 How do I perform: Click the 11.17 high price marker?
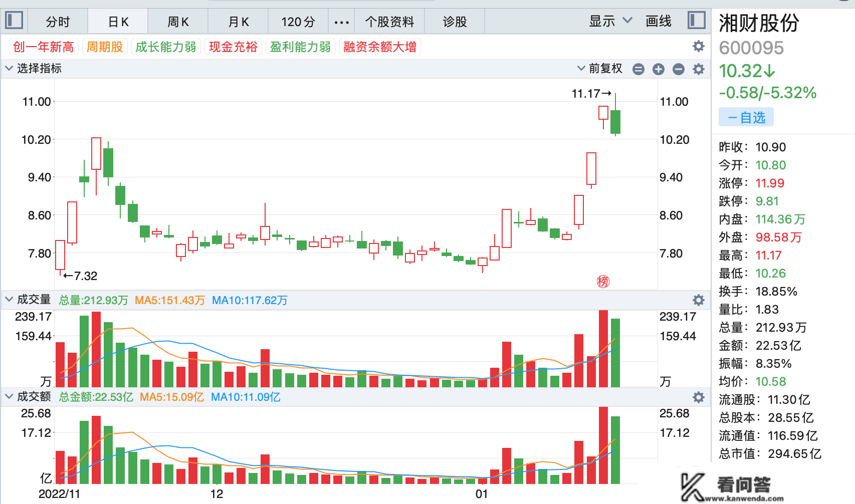[x=591, y=94]
